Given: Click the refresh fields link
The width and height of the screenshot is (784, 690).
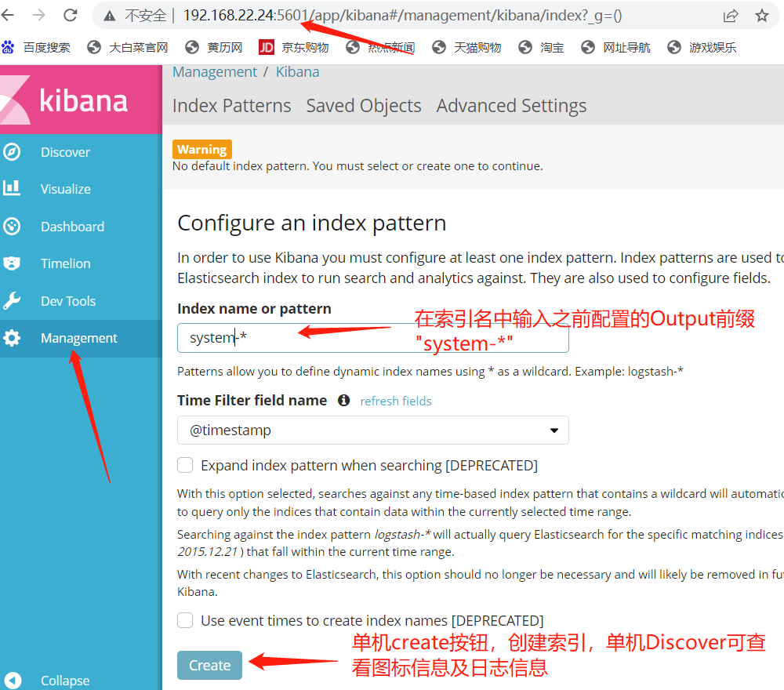Looking at the screenshot, I should click(x=395, y=401).
